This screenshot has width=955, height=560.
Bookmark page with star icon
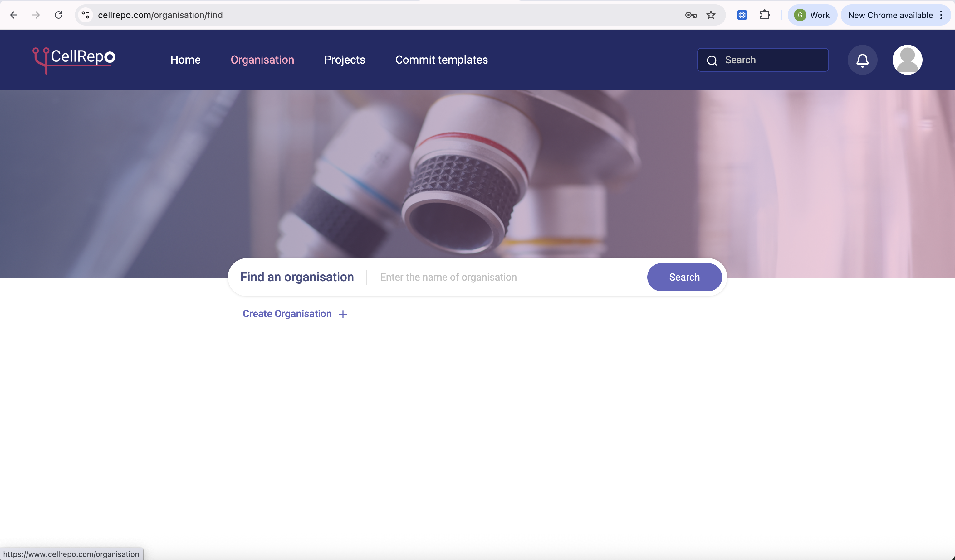[711, 15]
